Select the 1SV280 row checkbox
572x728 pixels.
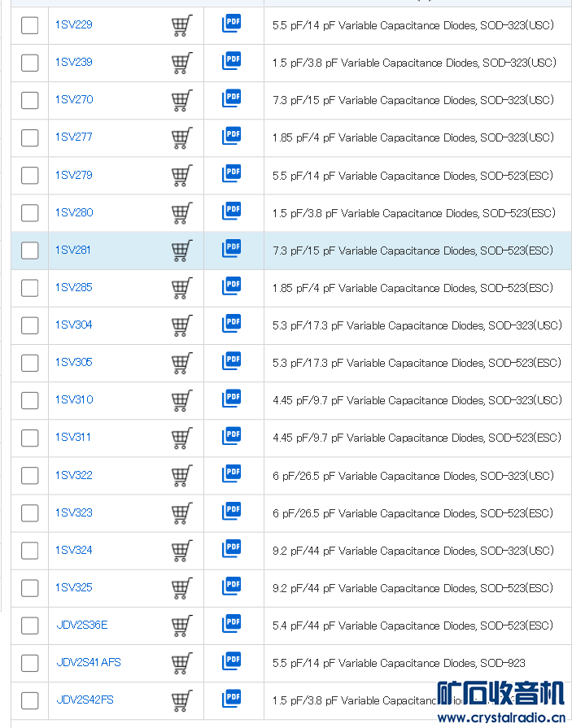pyautogui.click(x=30, y=213)
